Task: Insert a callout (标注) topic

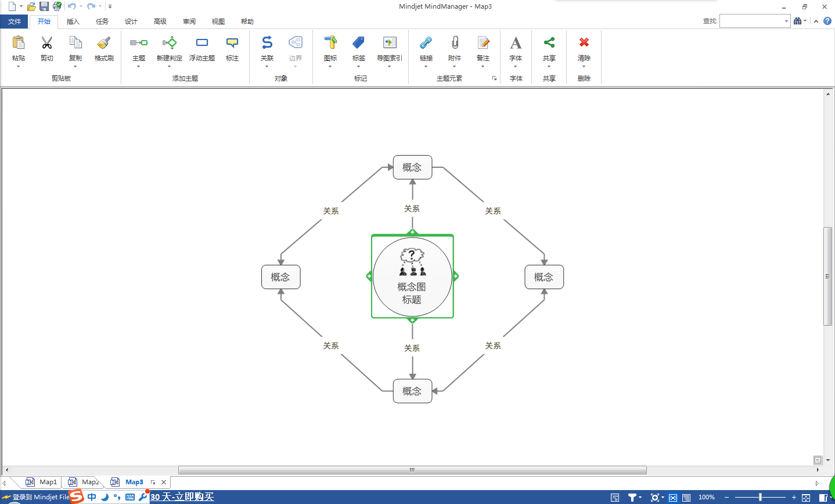Action: pos(232,42)
